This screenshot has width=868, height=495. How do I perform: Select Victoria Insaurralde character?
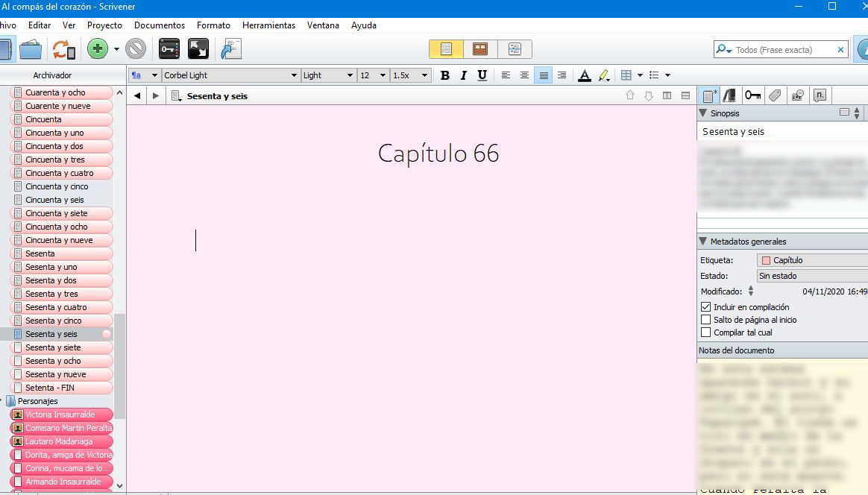pyautogui.click(x=61, y=414)
